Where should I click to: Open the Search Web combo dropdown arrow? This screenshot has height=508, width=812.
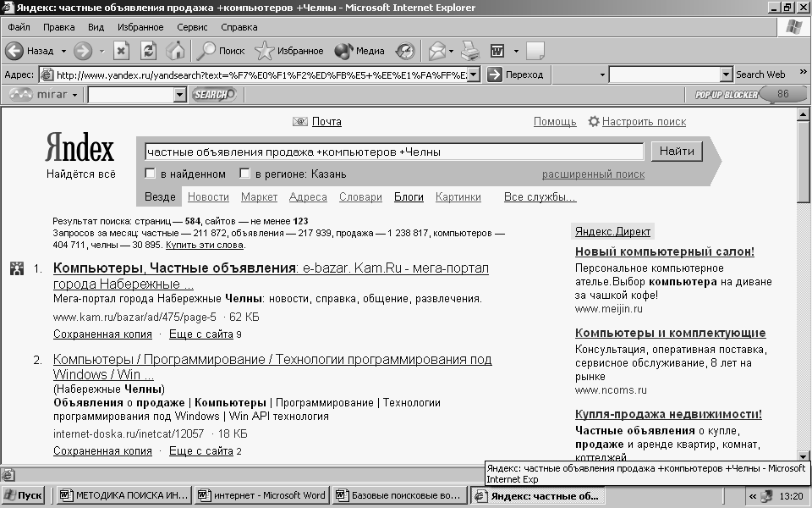click(726, 75)
